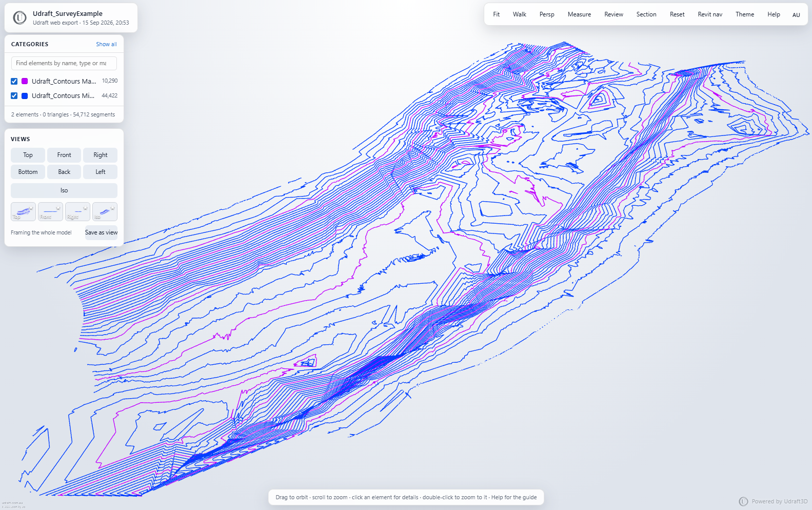812x510 pixels.
Task: Switch to the Iso view
Action: pos(64,190)
